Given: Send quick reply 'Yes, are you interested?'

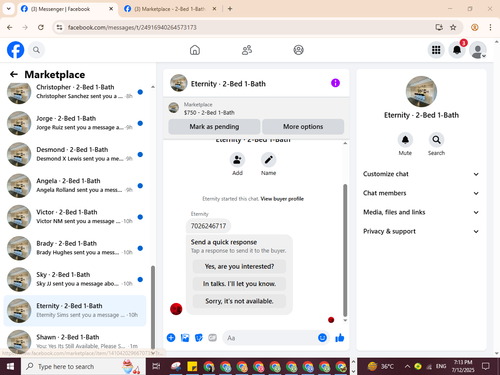Looking at the screenshot, I should click(239, 266).
